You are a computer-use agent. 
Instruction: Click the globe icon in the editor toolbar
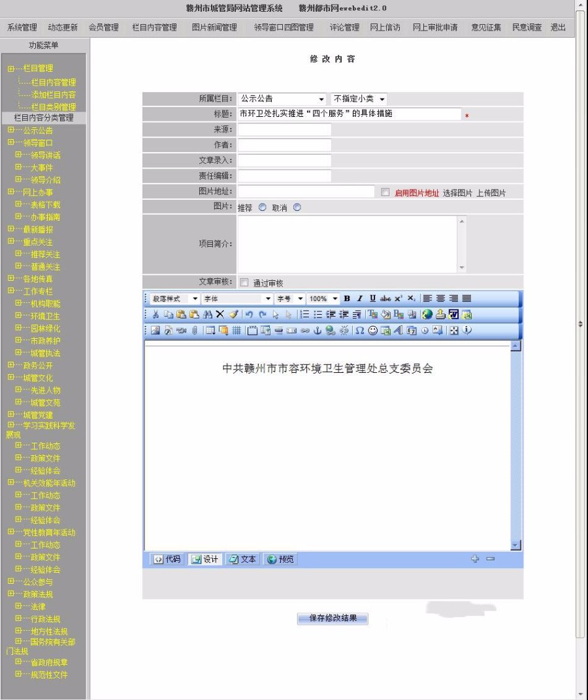point(427,314)
